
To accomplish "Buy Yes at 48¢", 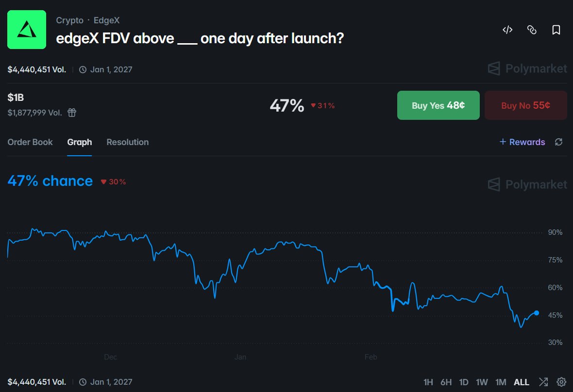I will pyautogui.click(x=438, y=105).
